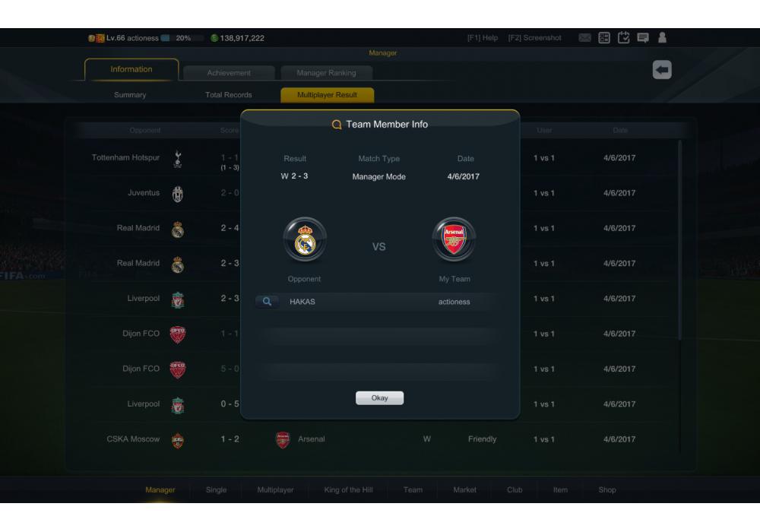
Task: Click the calendar check icon
Action: (623, 37)
